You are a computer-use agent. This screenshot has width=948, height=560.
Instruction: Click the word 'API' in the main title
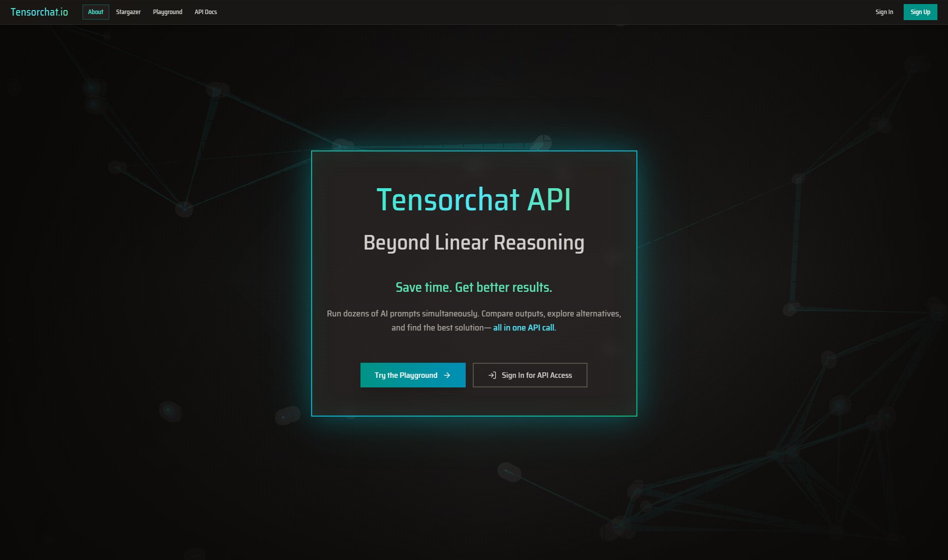pos(549,200)
